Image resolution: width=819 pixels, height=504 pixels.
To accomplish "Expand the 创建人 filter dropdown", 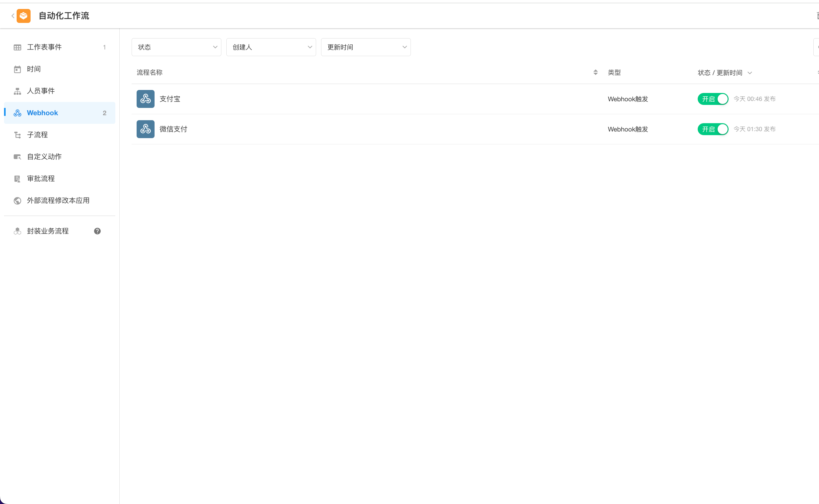I will point(271,47).
